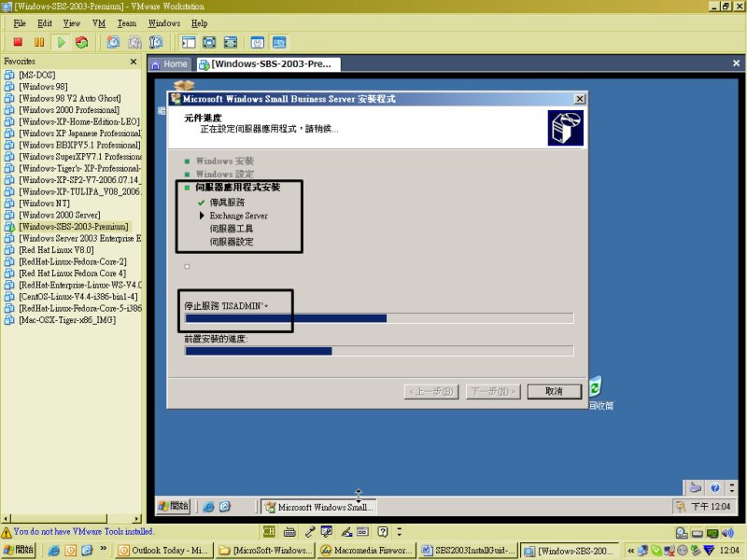The width and height of the screenshot is (747, 560).
Task: Click the blue help icon above guest clock
Action: coord(714,487)
